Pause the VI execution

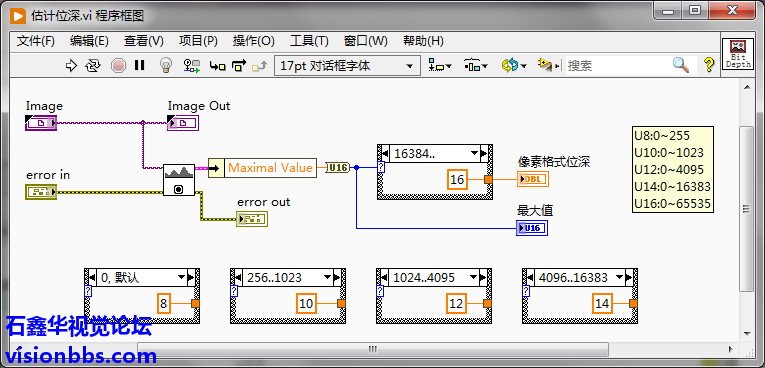(140, 65)
